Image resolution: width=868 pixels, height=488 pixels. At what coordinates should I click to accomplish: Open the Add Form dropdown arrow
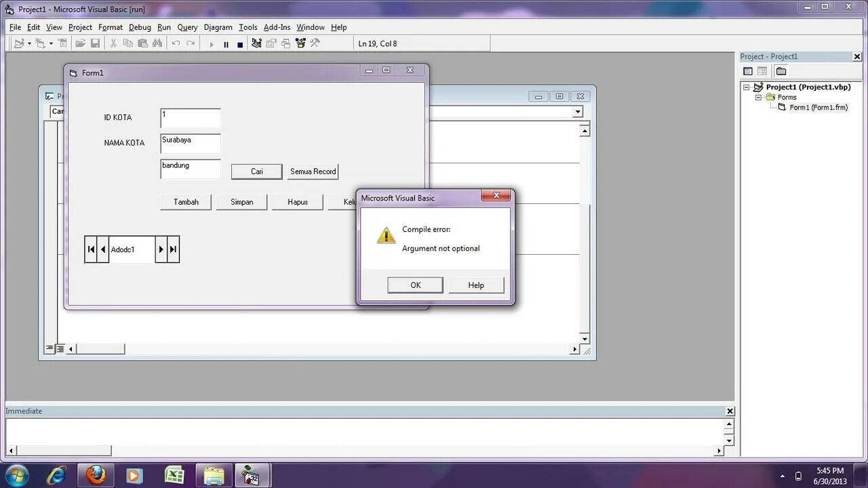coord(51,43)
